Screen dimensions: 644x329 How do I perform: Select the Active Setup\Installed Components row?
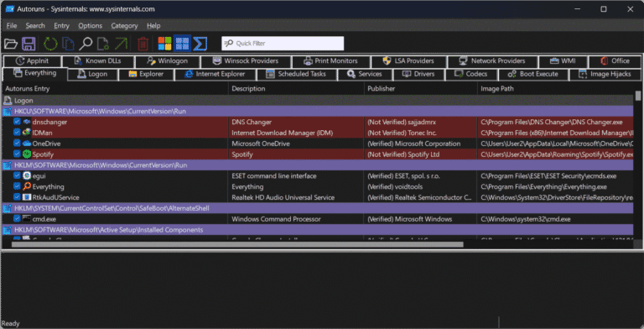tap(318, 229)
